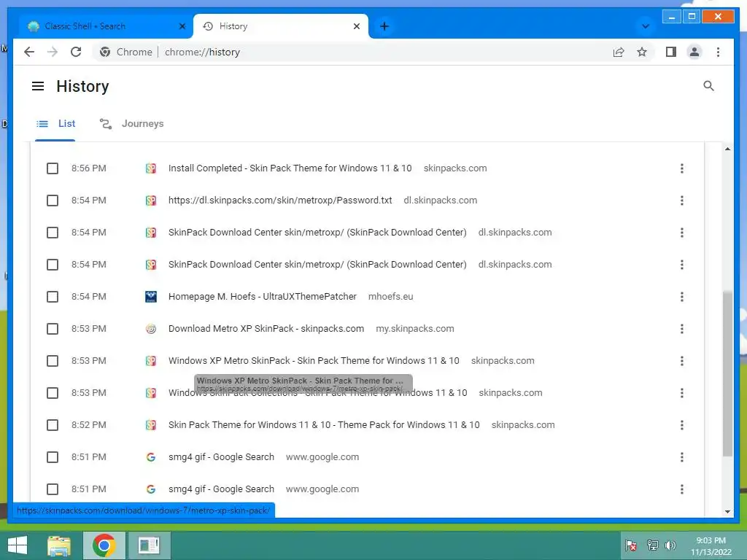Open Download Metro XP SkinPack link
This screenshot has height=560, width=747.
click(266, 329)
